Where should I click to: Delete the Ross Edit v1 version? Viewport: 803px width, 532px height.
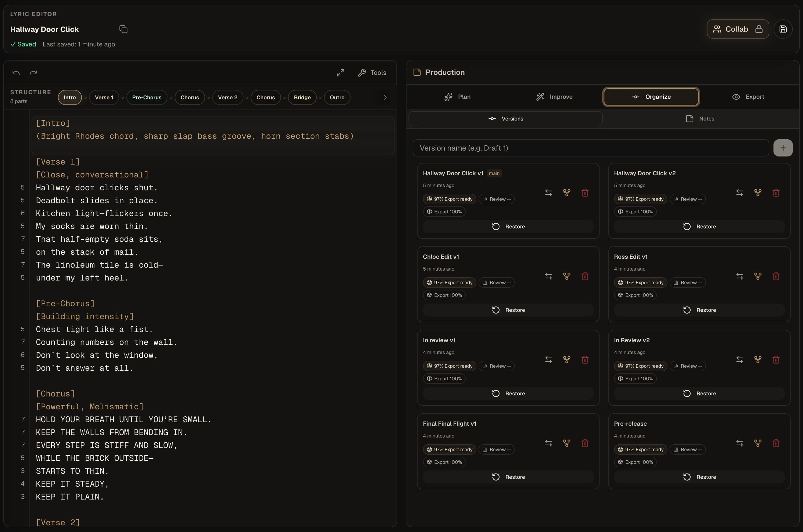point(776,276)
